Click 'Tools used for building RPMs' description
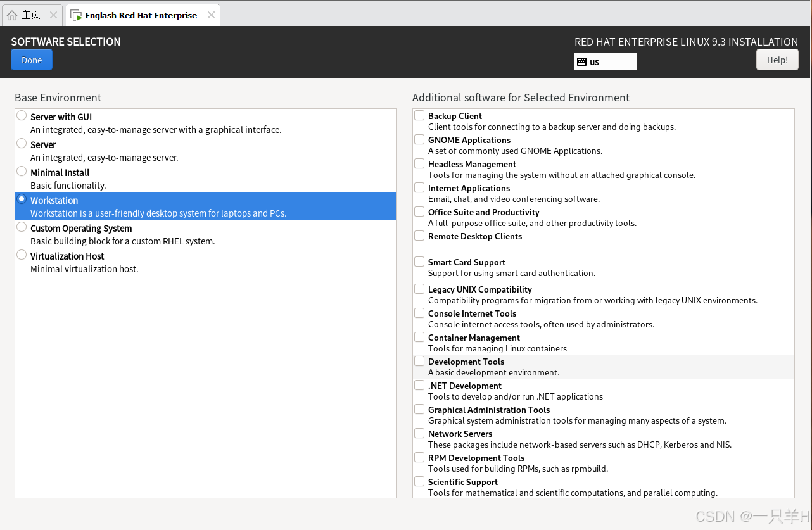812x530 pixels. coord(518,469)
